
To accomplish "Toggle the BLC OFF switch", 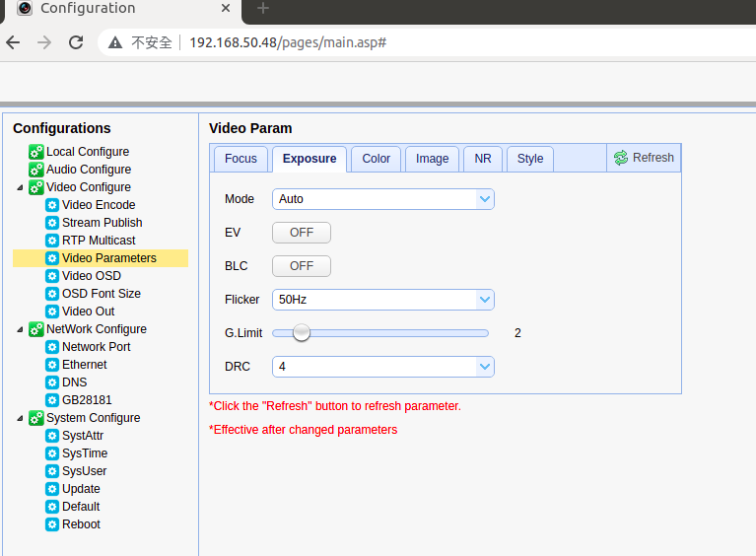I will (x=302, y=266).
